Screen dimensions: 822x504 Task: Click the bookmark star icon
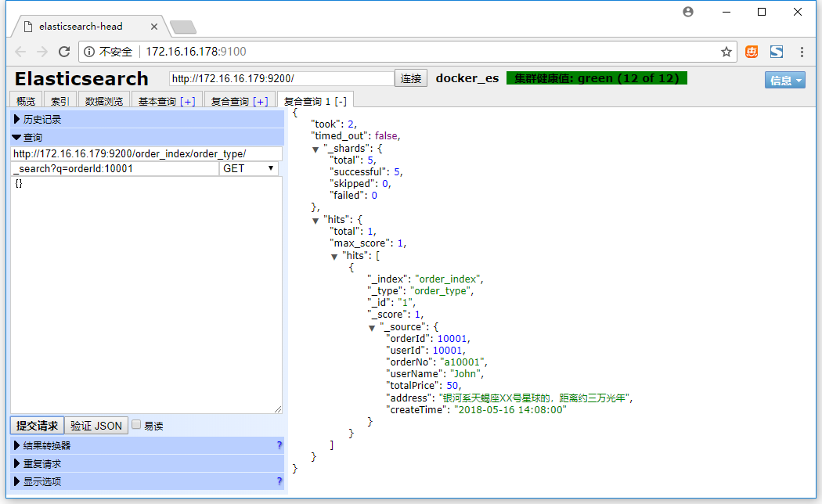[x=726, y=52]
